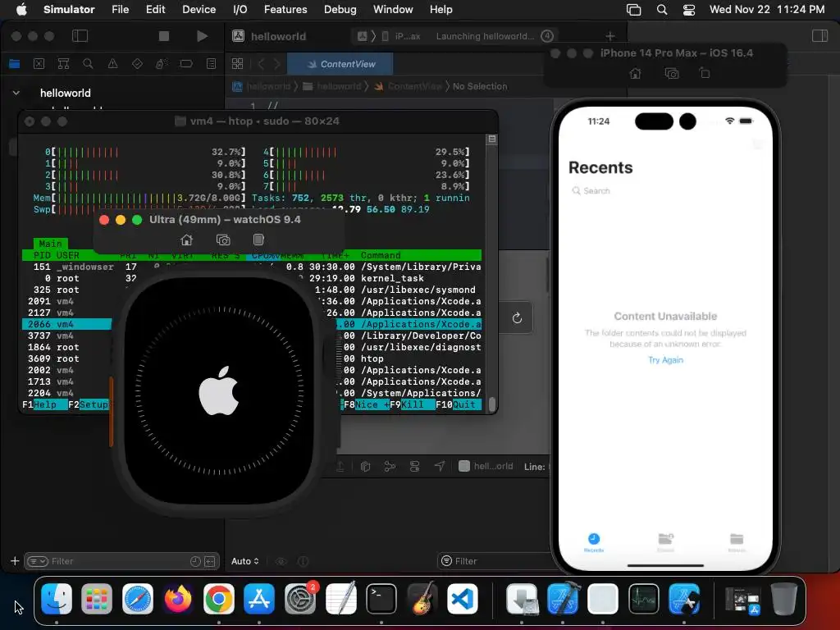Toggle recent files filter clock icon

pos(195,561)
